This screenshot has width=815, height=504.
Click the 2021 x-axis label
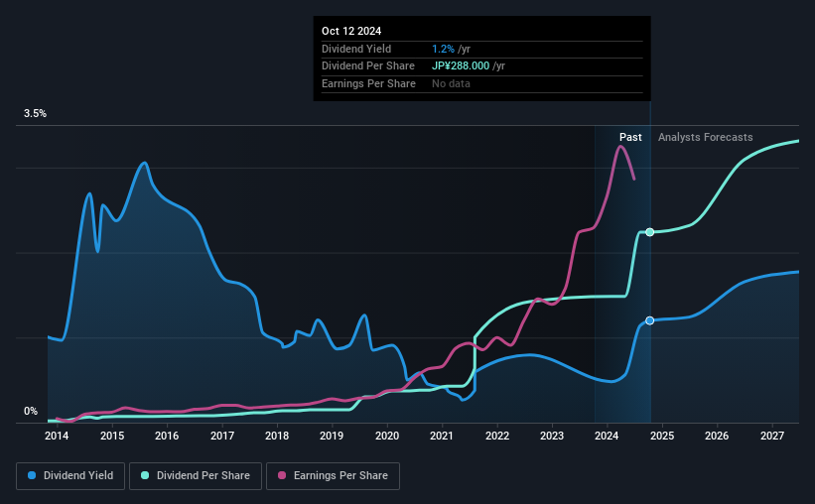point(442,436)
